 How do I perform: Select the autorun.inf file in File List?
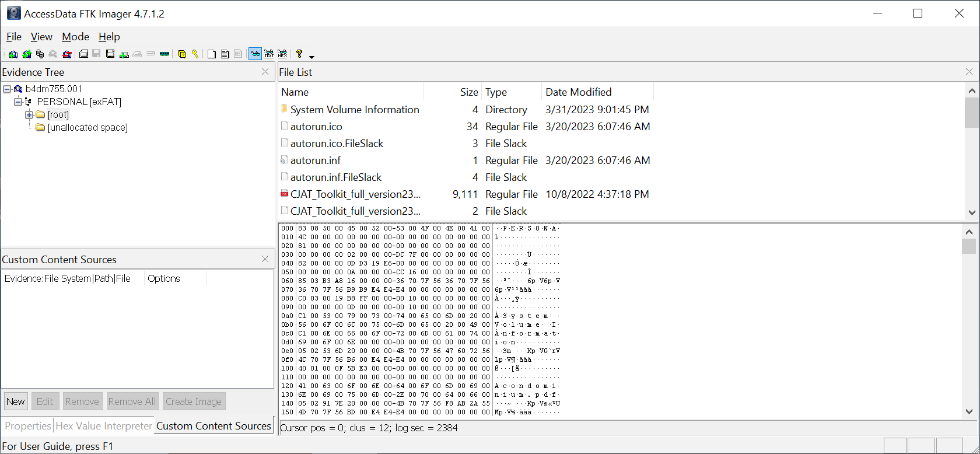click(316, 160)
